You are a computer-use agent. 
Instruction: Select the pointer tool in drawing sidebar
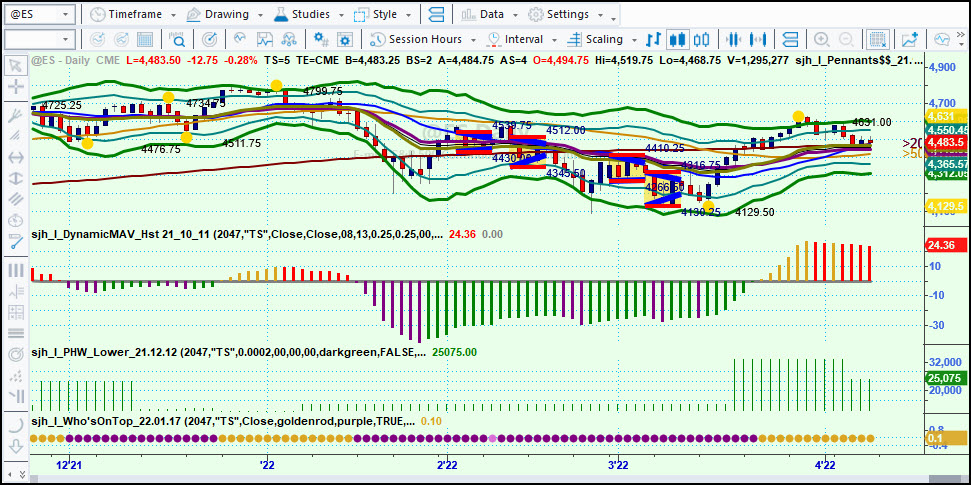click(x=16, y=65)
